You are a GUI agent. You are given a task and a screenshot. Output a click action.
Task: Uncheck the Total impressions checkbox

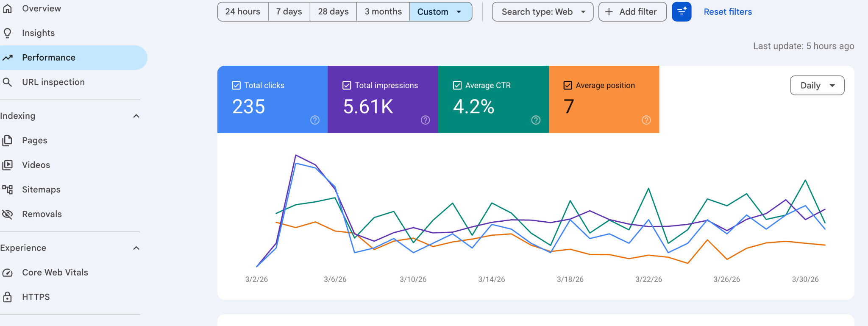coord(347,86)
